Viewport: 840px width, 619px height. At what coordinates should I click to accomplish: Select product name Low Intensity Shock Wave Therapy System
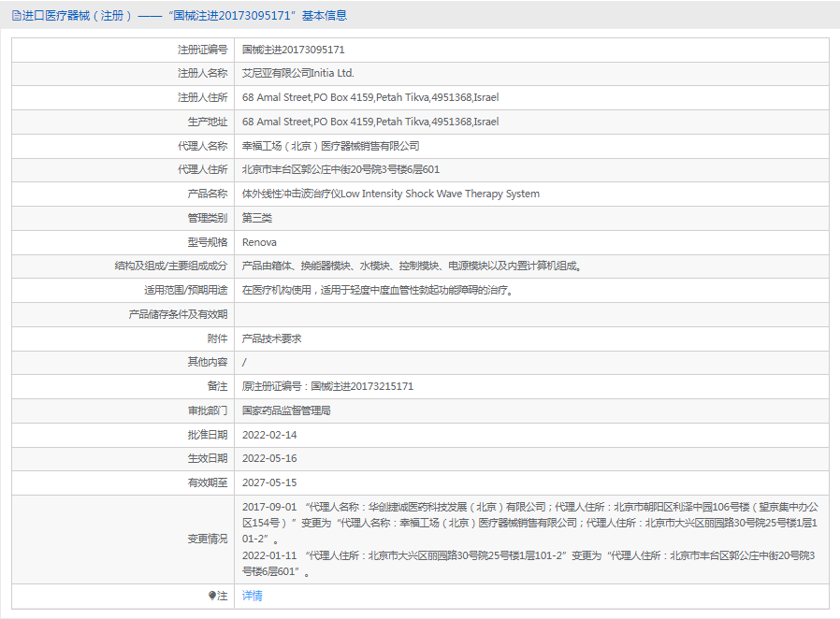click(440, 194)
